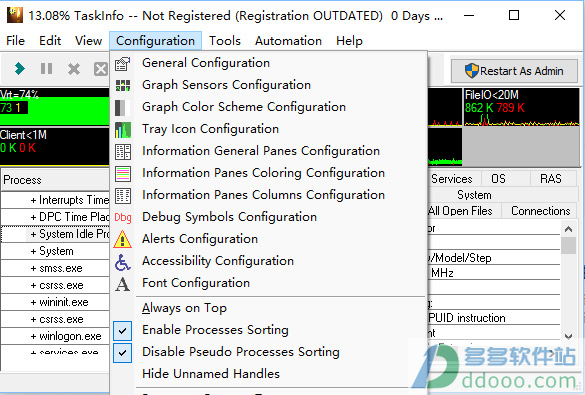Toggle Hide Unnamed Handles option
Image resolution: width=585 pixels, height=395 pixels.
(x=211, y=374)
